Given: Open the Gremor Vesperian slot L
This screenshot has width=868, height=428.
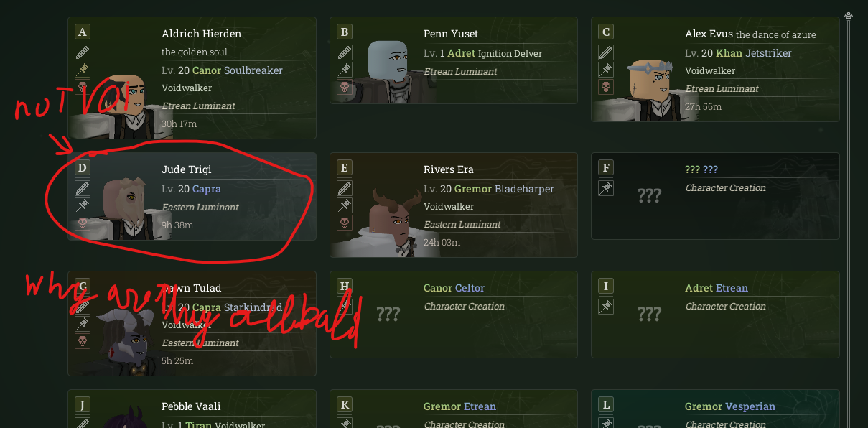Looking at the screenshot, I should tap(715, 409).
